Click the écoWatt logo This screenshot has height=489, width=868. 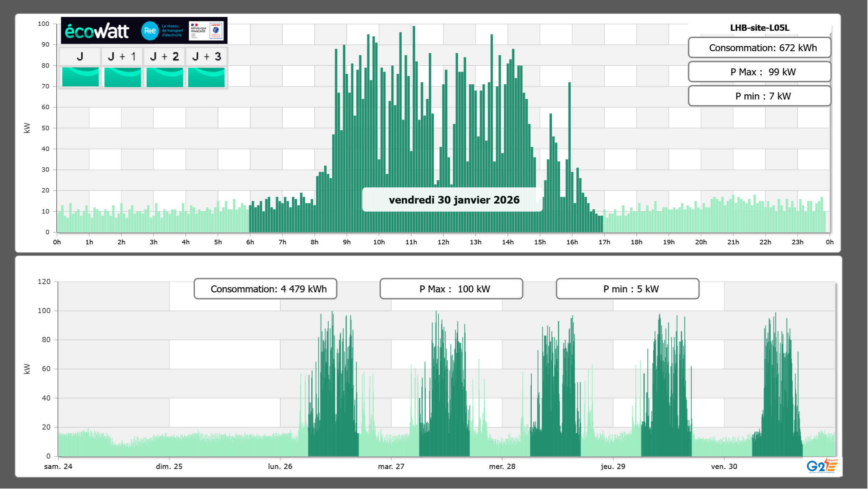tap(97, 31)
